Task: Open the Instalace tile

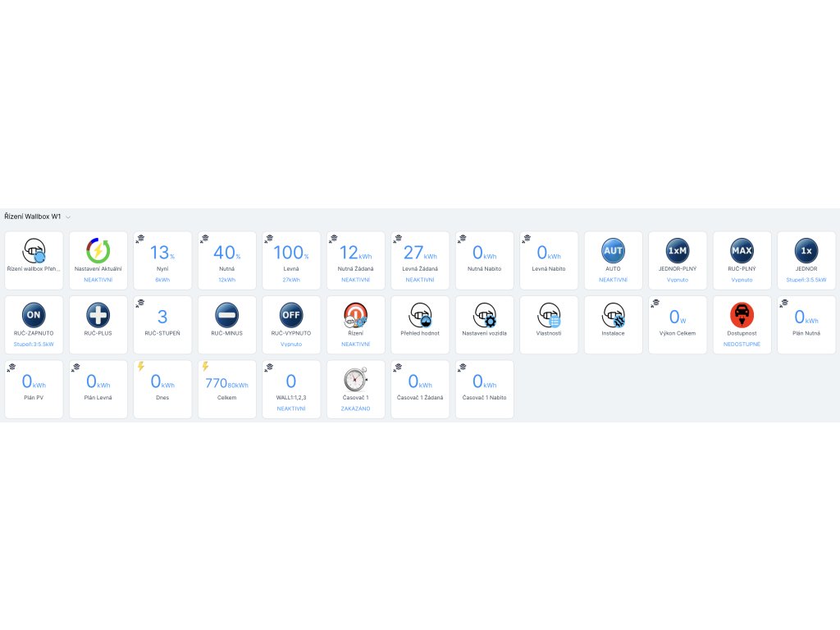Action: (x=613, y=325)
